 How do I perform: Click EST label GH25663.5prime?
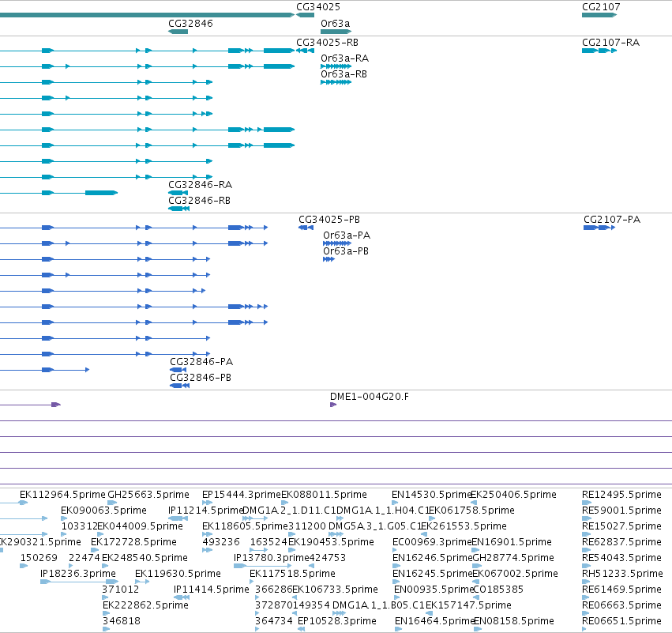(148, 495)
